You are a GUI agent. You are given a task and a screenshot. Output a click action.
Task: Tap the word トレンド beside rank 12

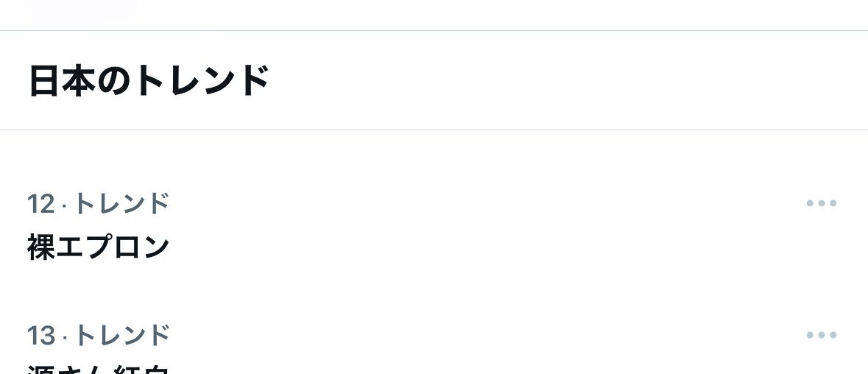click(x=122, y=203)
